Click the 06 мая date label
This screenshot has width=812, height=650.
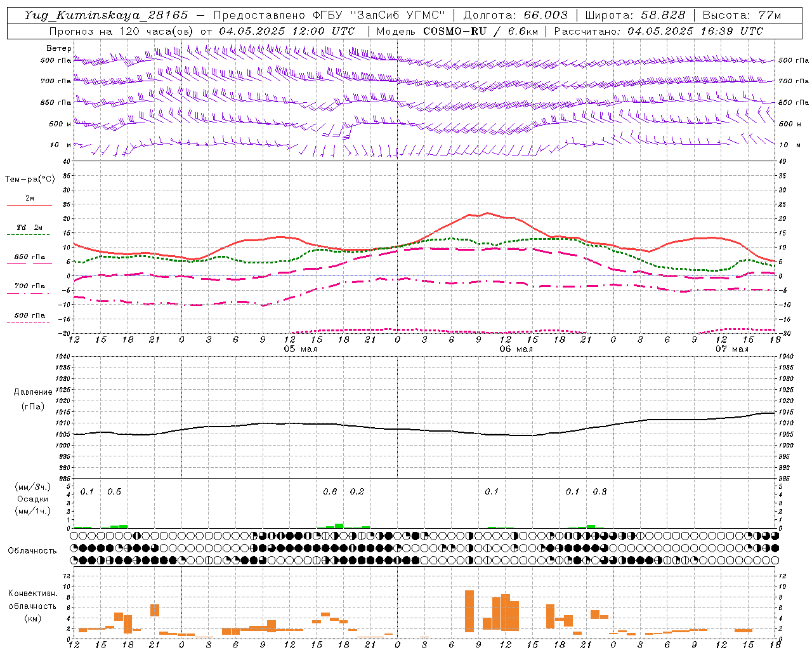(516, 349)
